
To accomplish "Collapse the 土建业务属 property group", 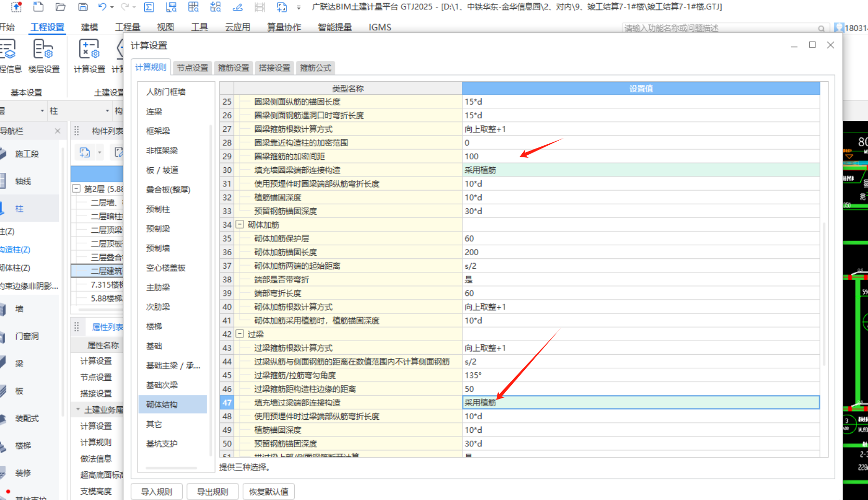I will 78,409.
